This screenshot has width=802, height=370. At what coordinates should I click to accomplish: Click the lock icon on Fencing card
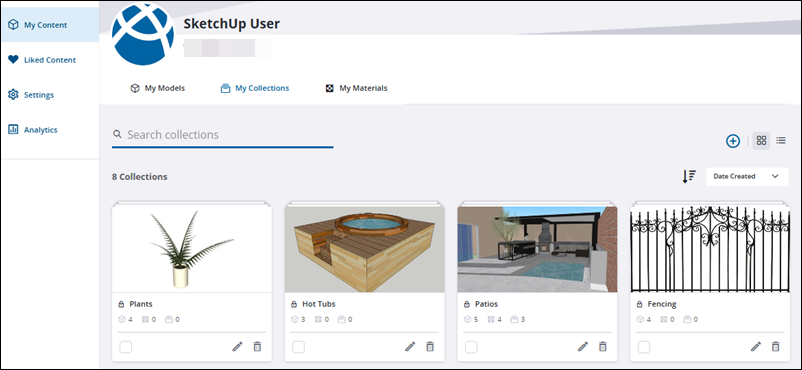click(x=639, y=304)
